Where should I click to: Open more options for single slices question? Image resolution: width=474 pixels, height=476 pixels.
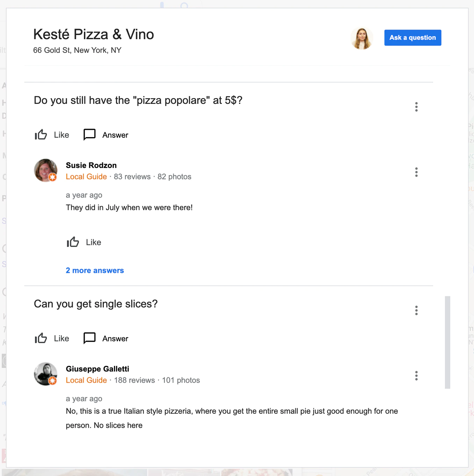pyautogui.click(x=416, y=310)
